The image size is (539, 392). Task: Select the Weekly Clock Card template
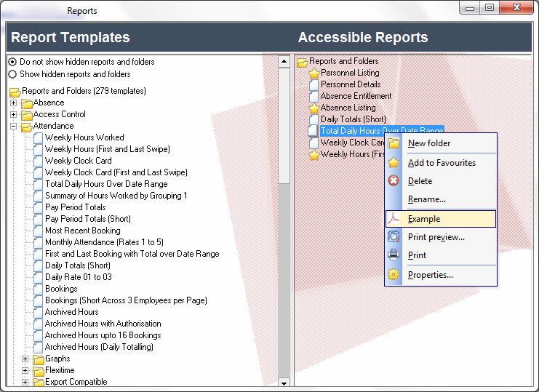pyautogui.click(x=78, y=161)
